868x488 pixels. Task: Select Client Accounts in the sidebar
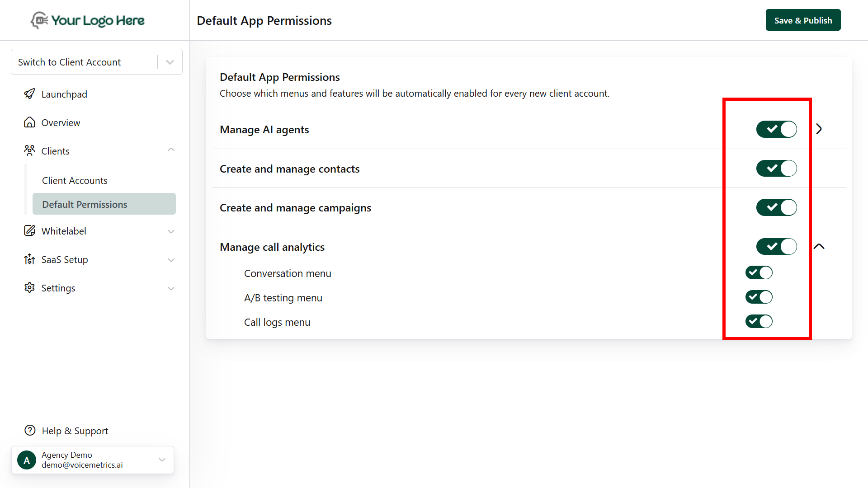click(x=75, y=180)
